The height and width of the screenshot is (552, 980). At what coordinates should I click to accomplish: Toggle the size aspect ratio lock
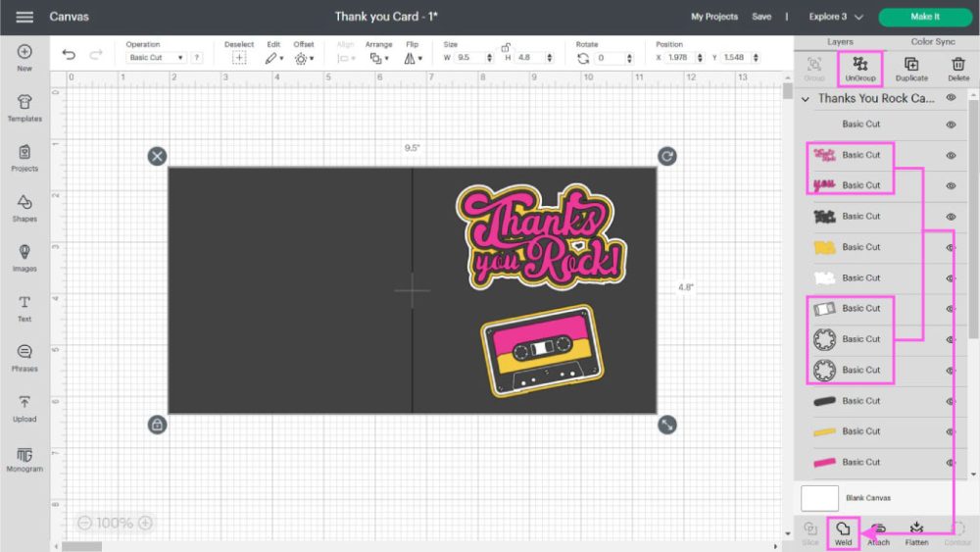click(x=506, y=47)
